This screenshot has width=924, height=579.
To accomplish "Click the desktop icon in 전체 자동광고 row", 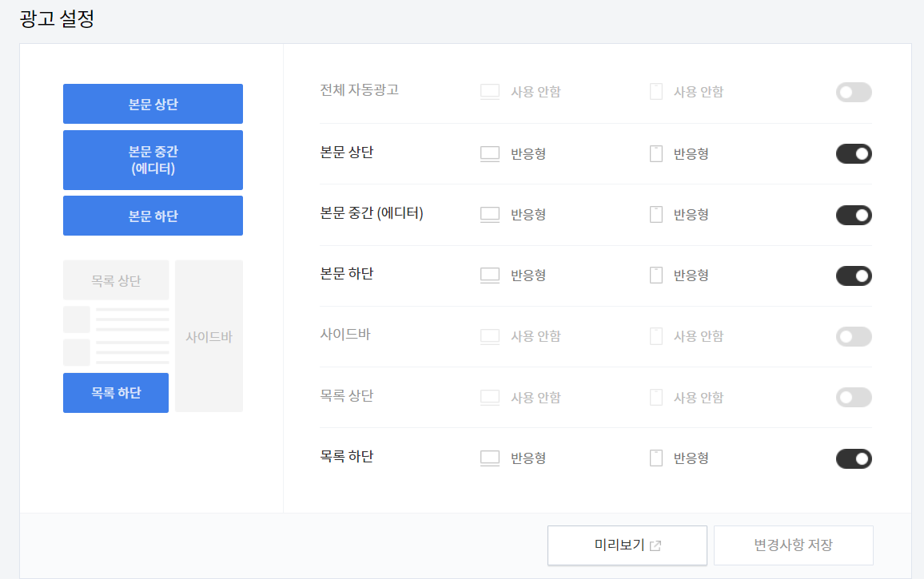I will [490, 92].
